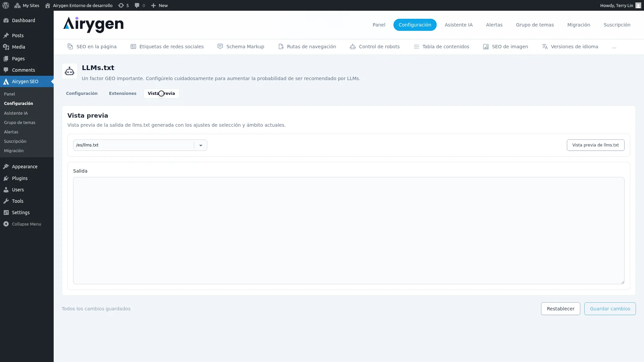Click the site home icon
Viewport: 644px width, 362px height.
tap(48, 5)
